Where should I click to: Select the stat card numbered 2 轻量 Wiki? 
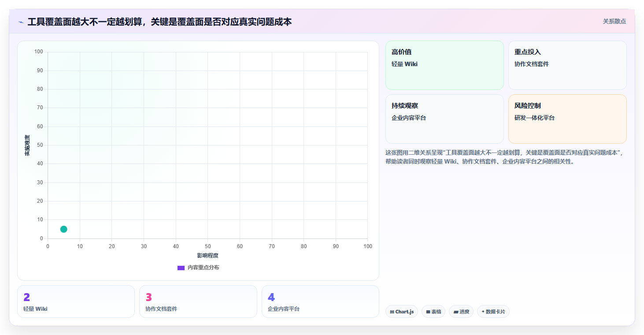click(x=76, y=301)
